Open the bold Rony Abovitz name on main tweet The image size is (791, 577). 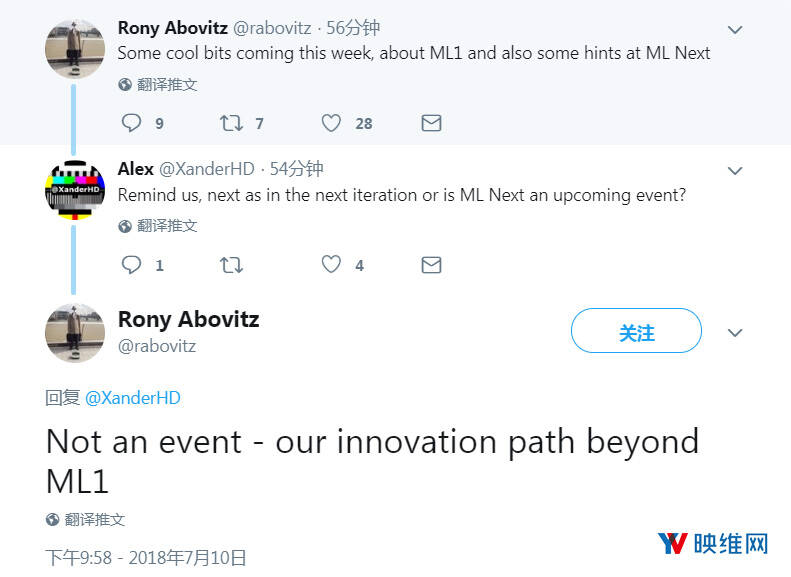point(188,319)
